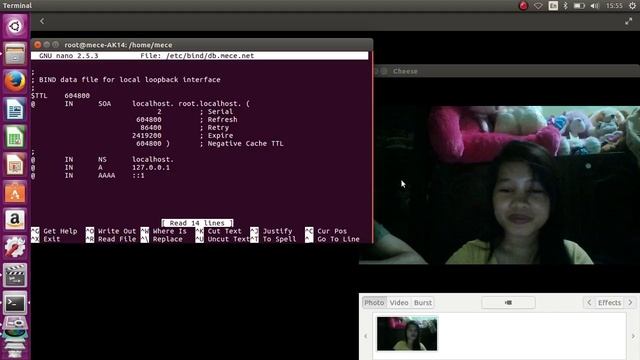This screenshot has width=640, height=360.
Task: Open the Files manager in launcher
Action: click(x=15, y=54)
